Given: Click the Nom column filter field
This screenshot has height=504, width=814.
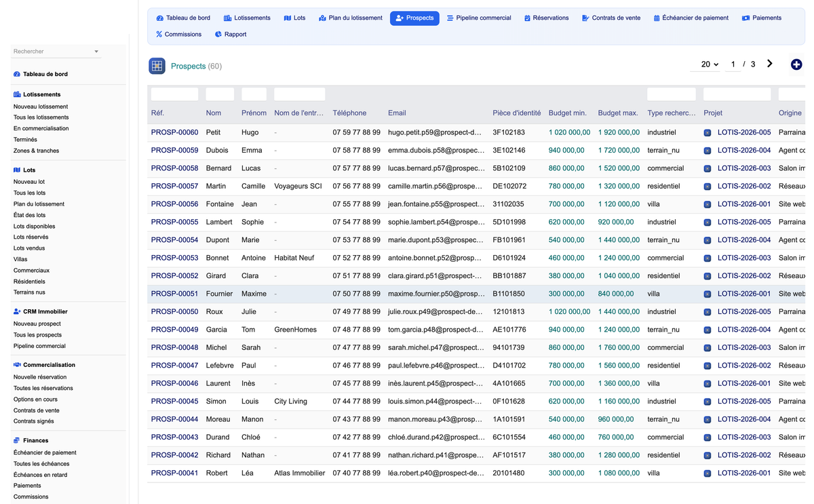Looking at the screenshot, I should point(220,94).
